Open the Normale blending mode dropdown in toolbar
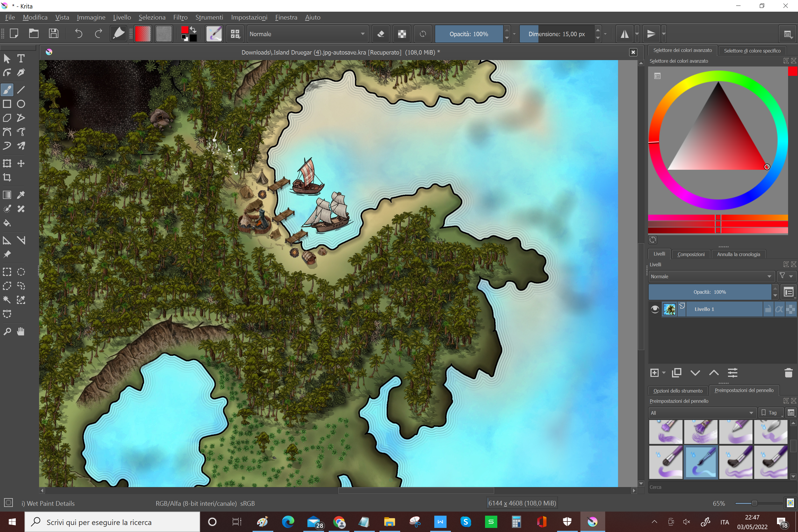 [307, 34]
